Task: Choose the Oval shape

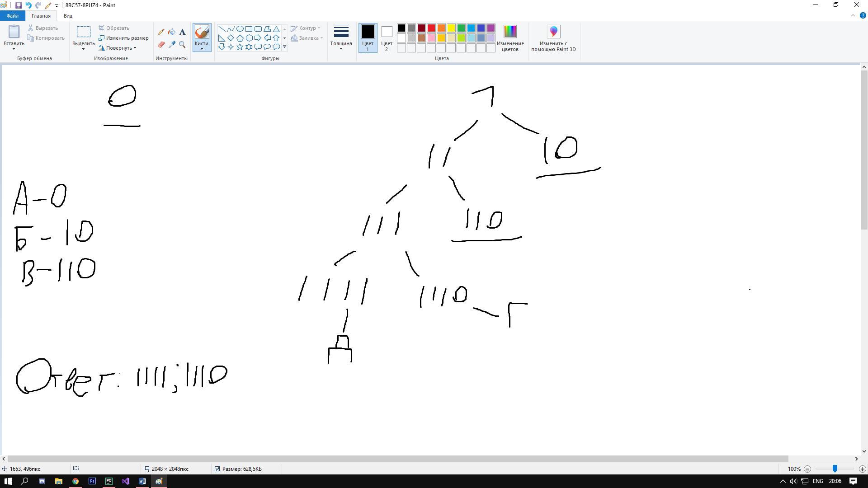Action: (240, 29)
